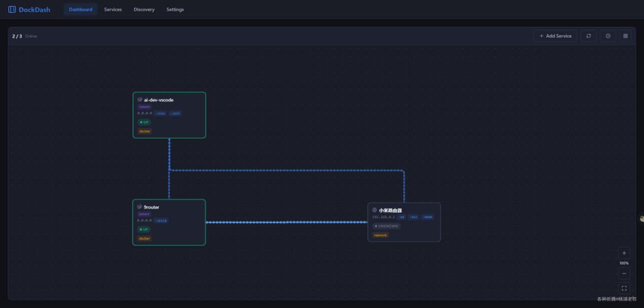
Task: Select the 小米路由器 node title
Action: [390, 210]
